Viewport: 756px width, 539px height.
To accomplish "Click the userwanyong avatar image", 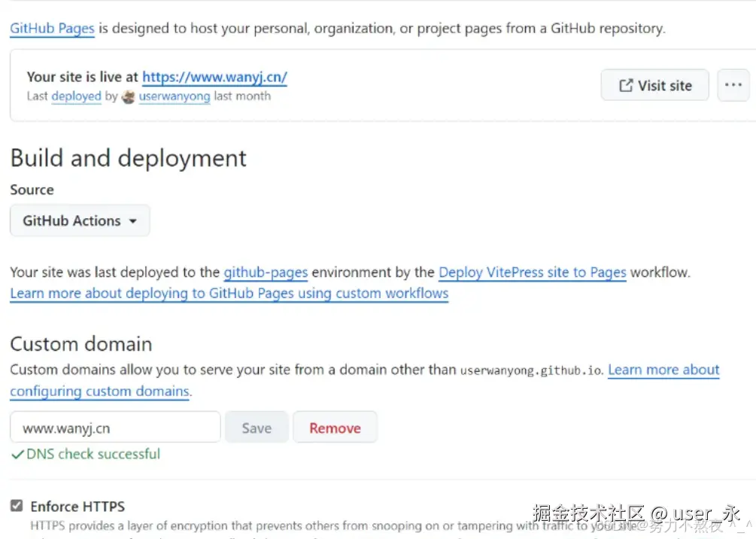I will (x=128, y=96).
